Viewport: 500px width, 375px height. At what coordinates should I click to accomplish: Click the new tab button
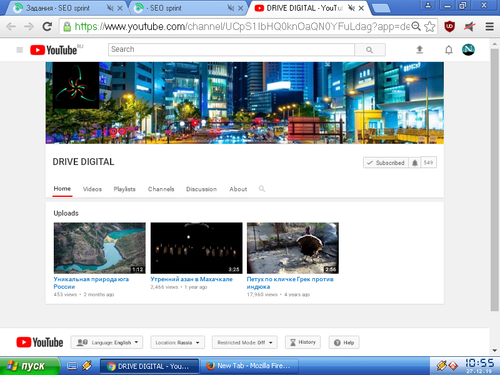coord(381,8)
